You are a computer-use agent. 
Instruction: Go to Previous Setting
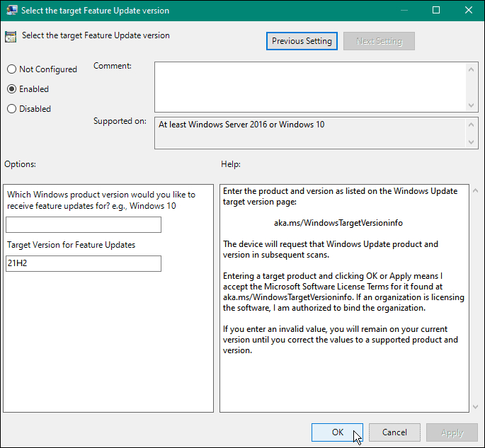pyautogui.click(x=302, y=41)
